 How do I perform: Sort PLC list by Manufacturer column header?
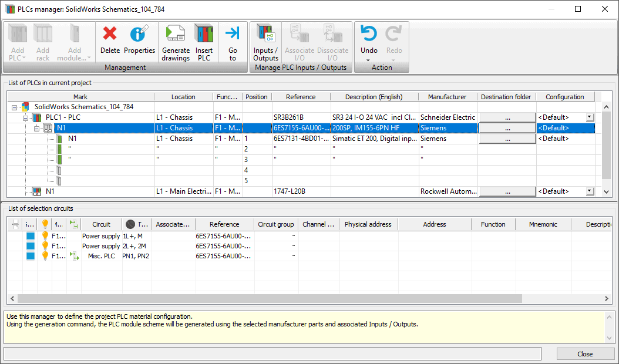click(448, 97)
